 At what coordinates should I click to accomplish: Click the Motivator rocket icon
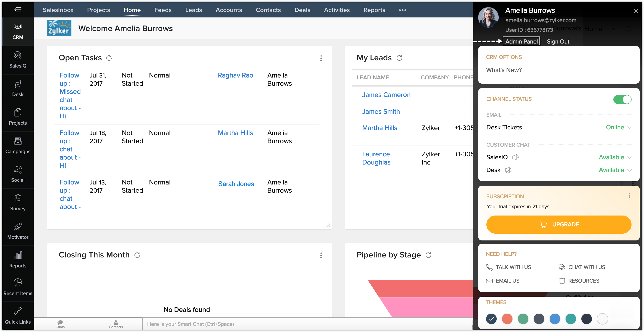click(18, 227)
